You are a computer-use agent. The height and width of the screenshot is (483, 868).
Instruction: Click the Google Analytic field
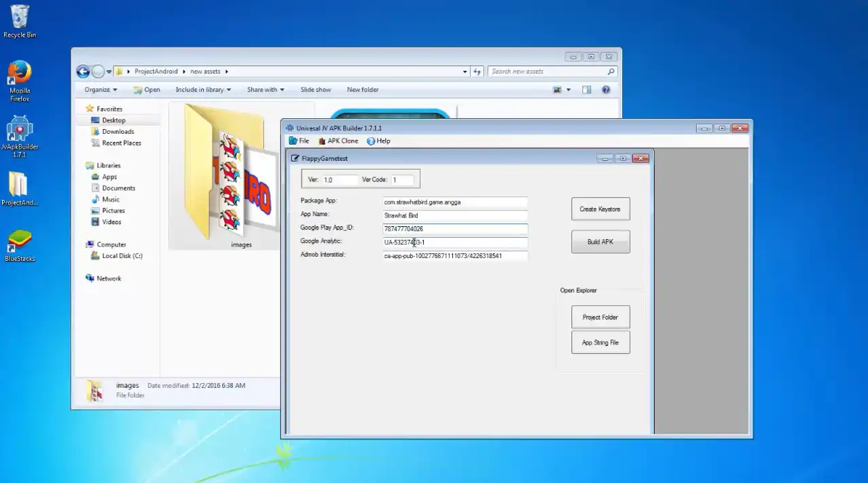pos(455,243)
